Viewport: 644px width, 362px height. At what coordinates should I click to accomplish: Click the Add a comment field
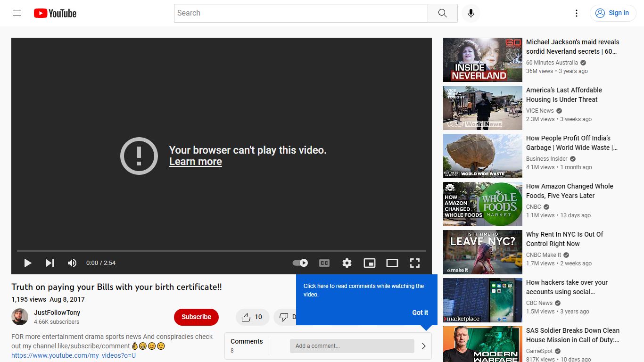(352, 346)
